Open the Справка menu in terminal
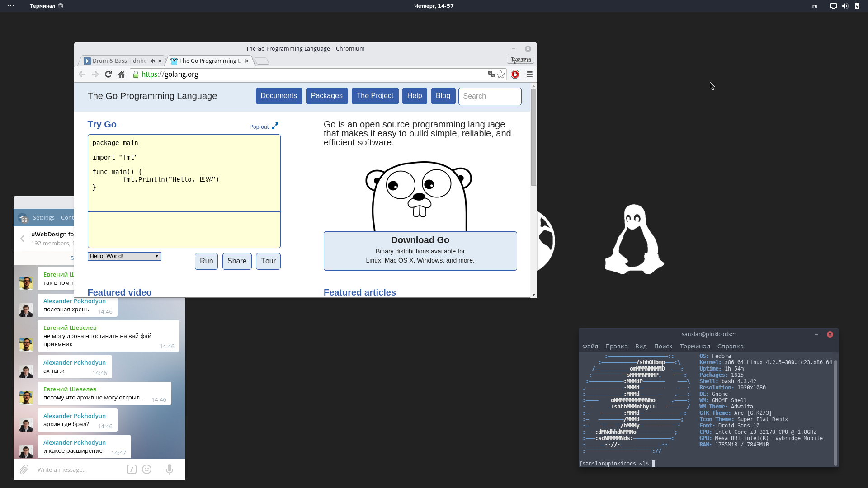This screenshot has width=868, height=488. [x=730, y=347]
